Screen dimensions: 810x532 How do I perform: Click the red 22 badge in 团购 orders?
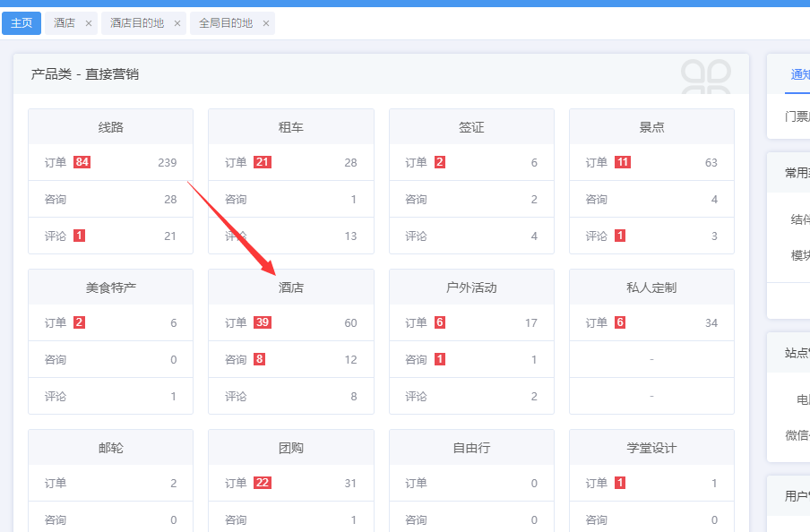(x=263, y=483)
